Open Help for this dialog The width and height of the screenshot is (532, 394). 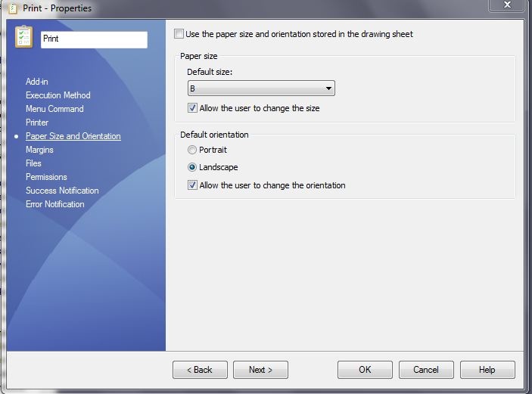pyautogui.click(x=487, y=370)
